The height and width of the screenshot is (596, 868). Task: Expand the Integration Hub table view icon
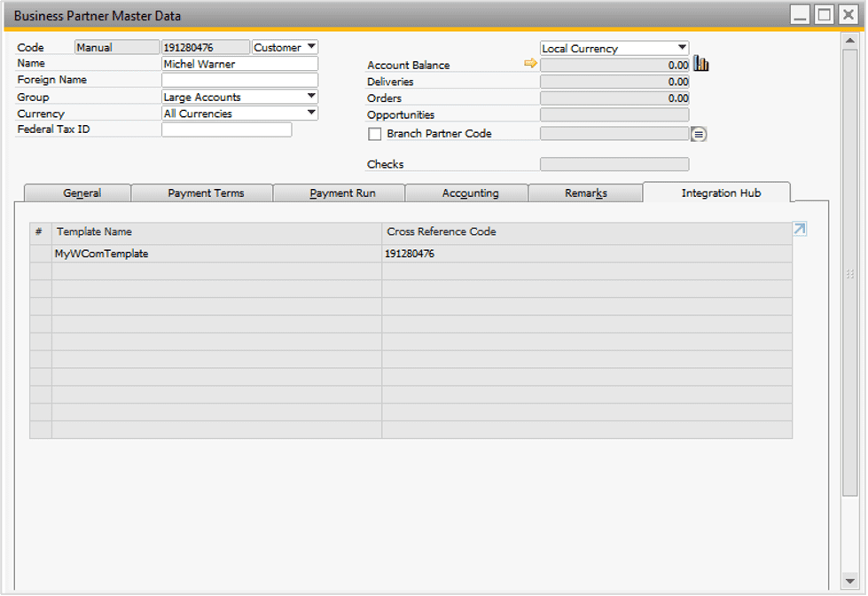(x=800, y=229)
